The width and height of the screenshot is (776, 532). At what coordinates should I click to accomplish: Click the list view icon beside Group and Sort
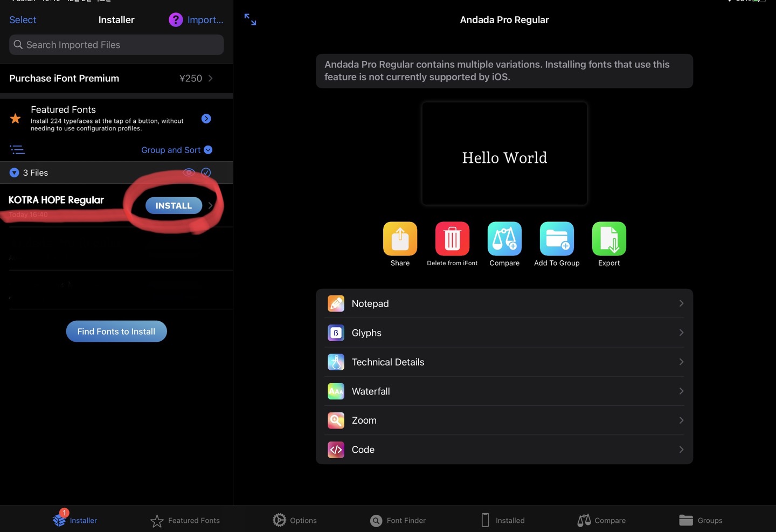17,150
